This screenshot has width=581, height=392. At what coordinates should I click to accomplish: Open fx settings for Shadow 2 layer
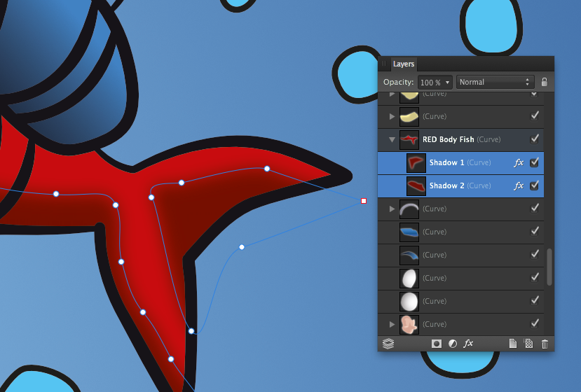[x=519, y=185]
